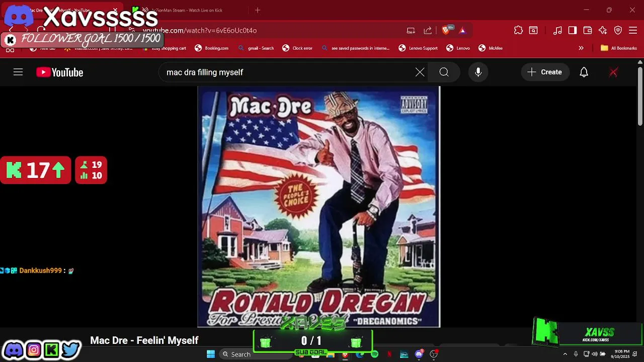Toggle the browser sidebar panel
The image size is (644, 362).
[573, 30]
